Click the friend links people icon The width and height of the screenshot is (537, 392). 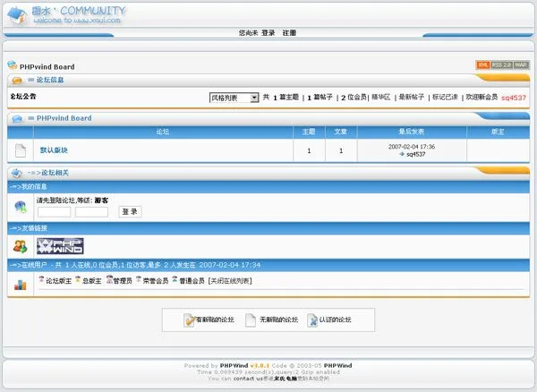[x=20, y=246]
